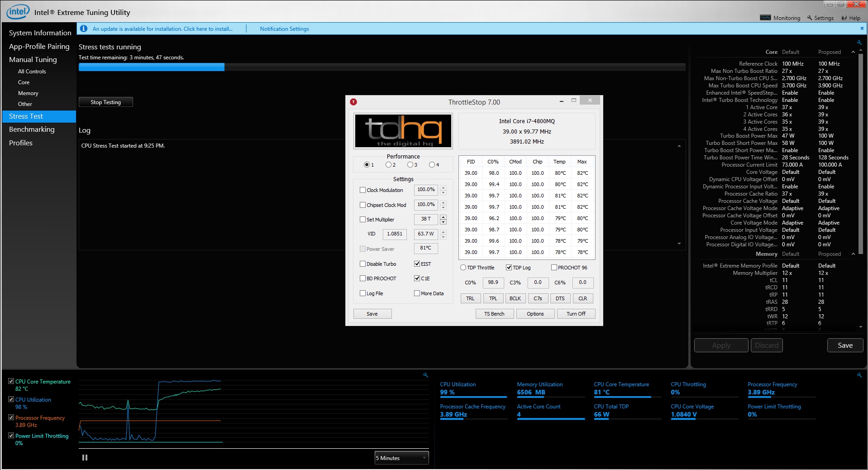Image resolution: width=868 pixels, height=470 pixels.
Task: Click the tdhq logo in ThrottleStop
Action: (403, 130)
